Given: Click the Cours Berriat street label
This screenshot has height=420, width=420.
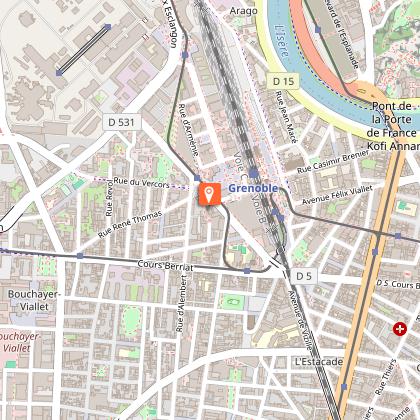Looking at the screenshot, I should (165, 265).
